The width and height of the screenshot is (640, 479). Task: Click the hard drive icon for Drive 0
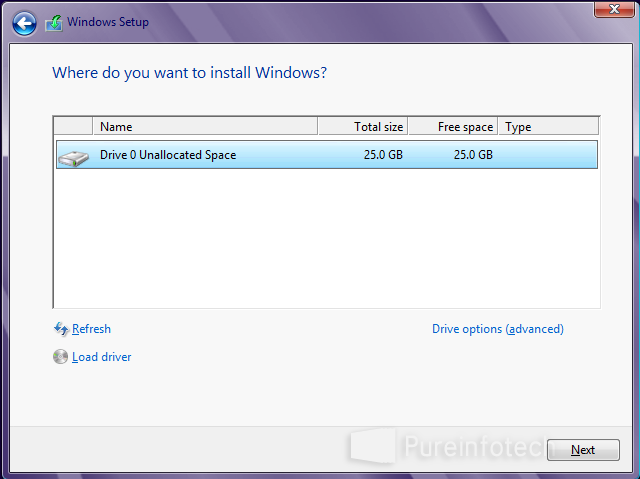pyautogui.click(x=73, y=158)
